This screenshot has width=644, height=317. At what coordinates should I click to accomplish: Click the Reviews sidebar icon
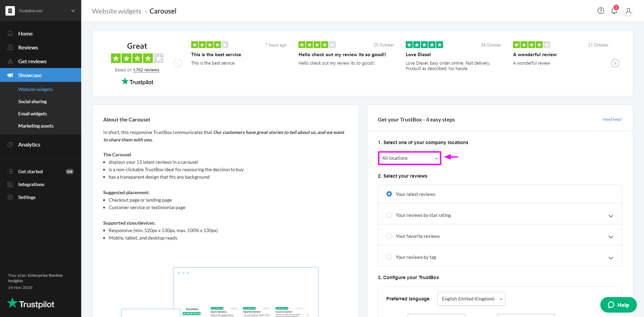(x=10, y=47)
